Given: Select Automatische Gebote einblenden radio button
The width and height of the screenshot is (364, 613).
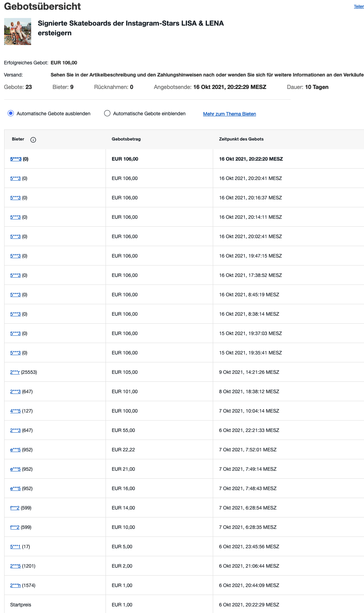Looking at the screenshot, I should [x=107, y=113].
